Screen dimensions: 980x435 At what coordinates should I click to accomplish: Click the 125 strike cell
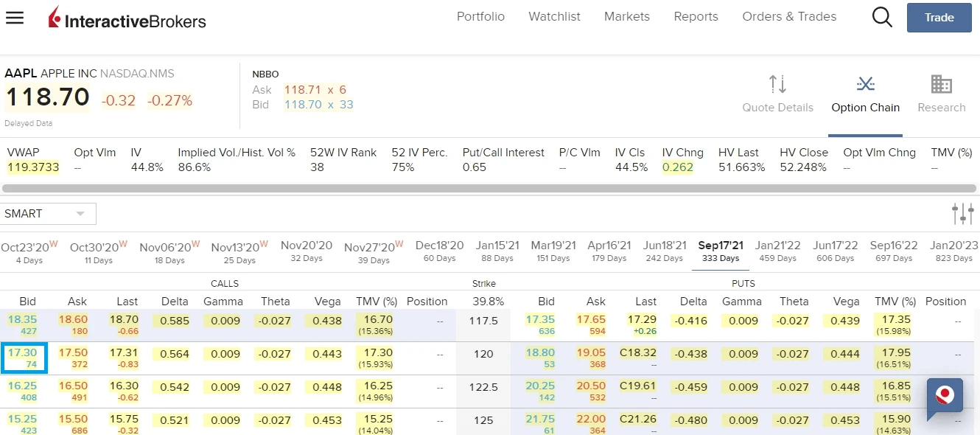tap(484, 420)
